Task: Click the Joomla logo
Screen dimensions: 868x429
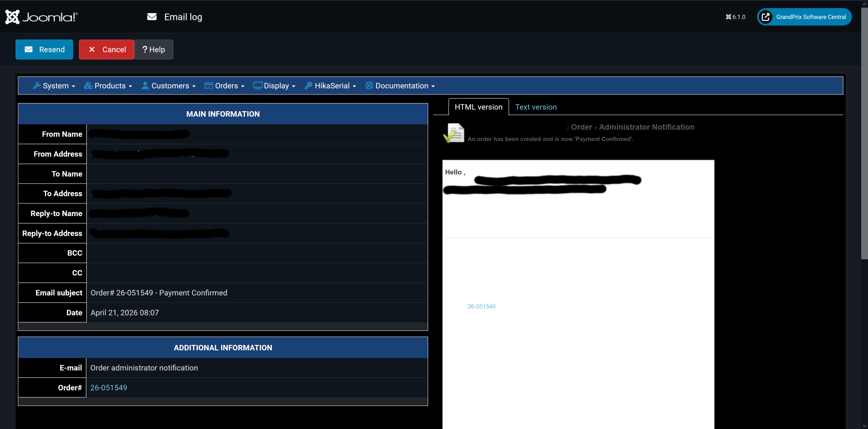Action: [x=42, y=17]
